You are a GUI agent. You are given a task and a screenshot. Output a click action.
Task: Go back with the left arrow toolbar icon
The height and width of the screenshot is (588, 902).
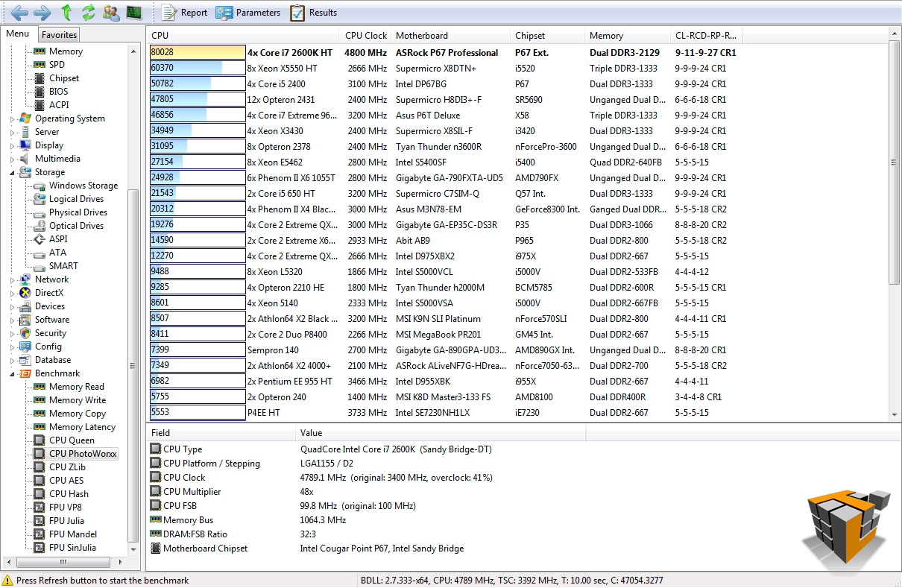[19, 12]
